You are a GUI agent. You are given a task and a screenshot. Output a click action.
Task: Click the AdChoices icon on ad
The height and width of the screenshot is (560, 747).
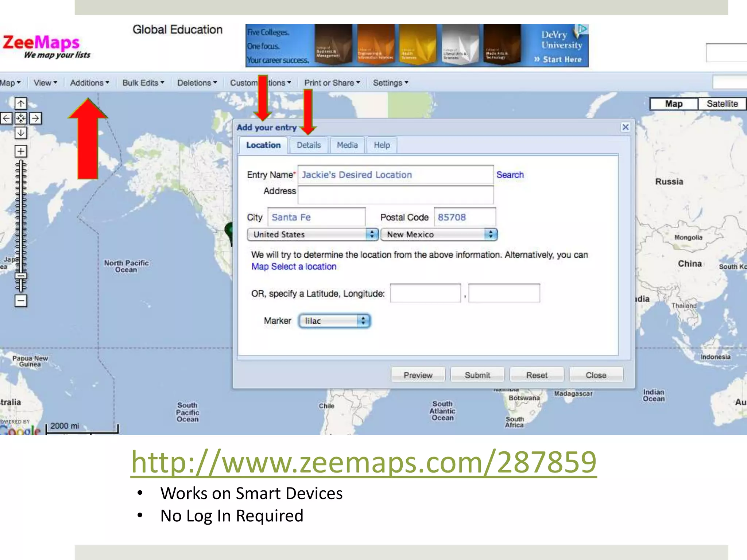pos(582,28)
